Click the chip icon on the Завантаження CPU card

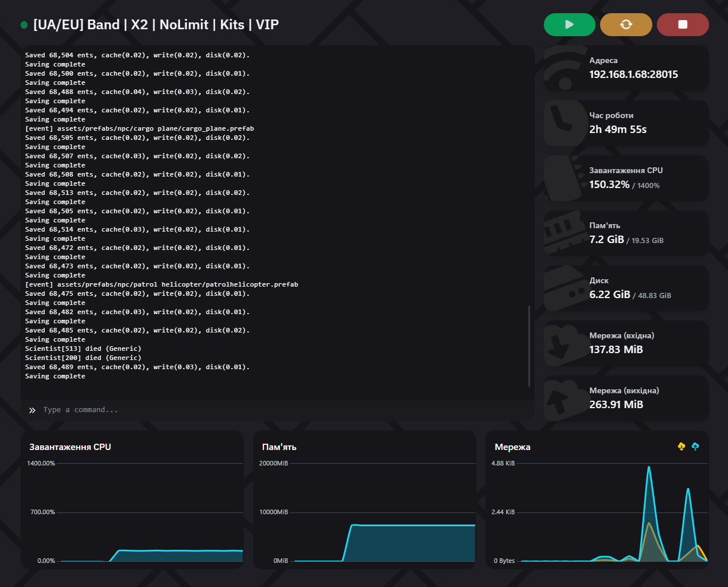point(563,178)
